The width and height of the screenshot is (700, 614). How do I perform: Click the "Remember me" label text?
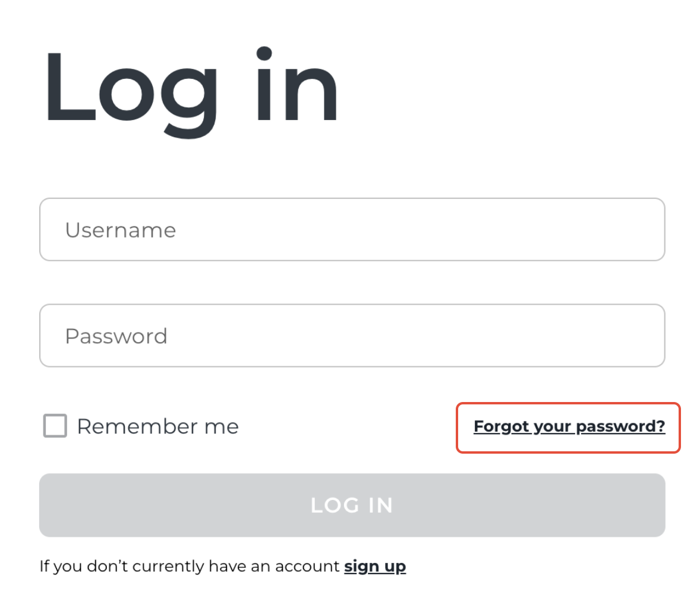coord(157,426)
